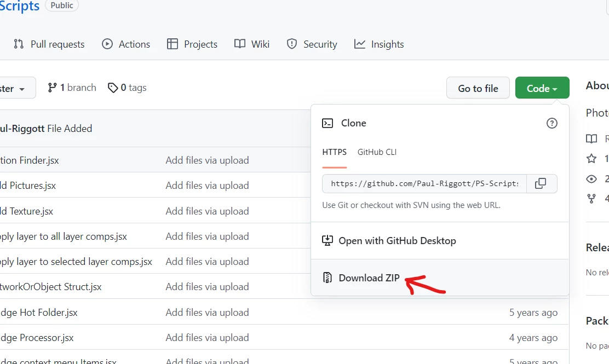The width and height of the screenshot is (609, 364).
Task: Open the Pull requests tab
Action: click(49, 44)
